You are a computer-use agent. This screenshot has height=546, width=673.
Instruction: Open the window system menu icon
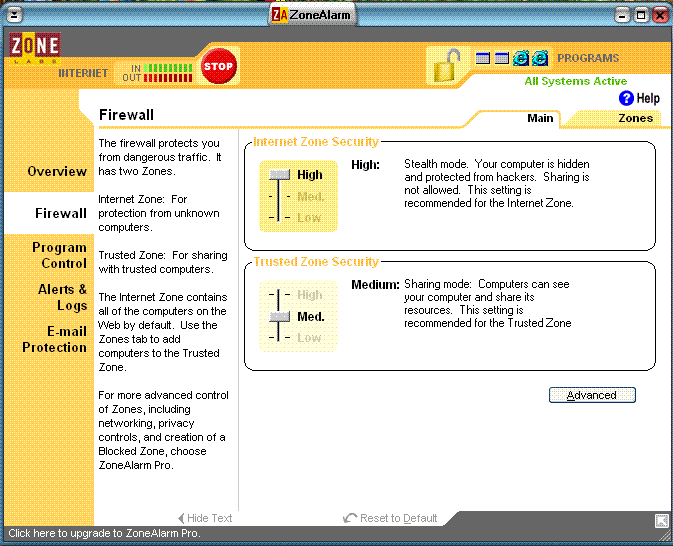coord(14,16)
